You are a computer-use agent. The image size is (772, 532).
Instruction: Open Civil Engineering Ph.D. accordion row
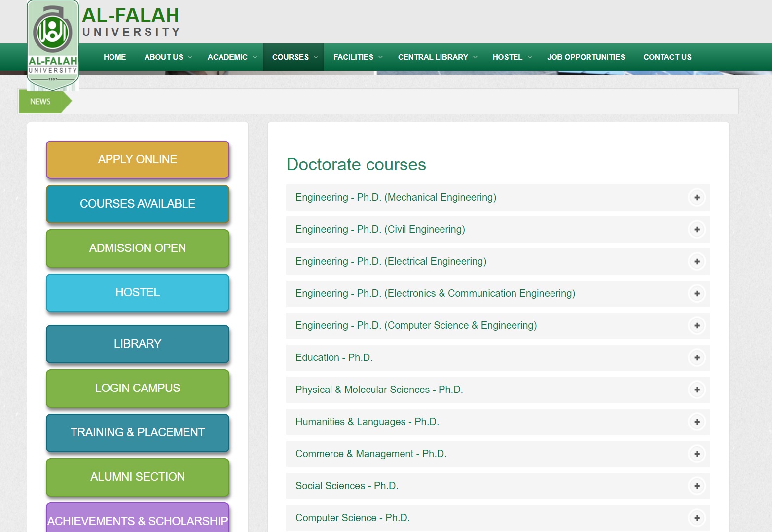click(498, 230)
